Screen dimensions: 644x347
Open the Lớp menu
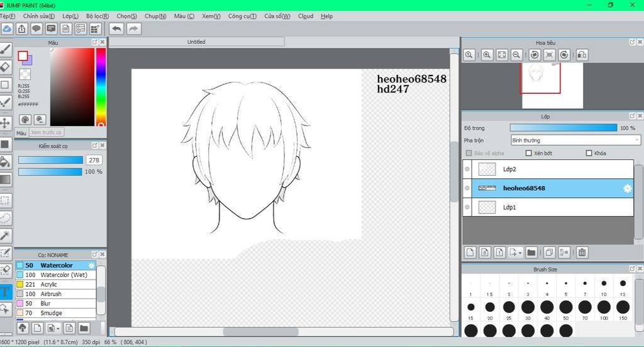[x=70, y=16]
